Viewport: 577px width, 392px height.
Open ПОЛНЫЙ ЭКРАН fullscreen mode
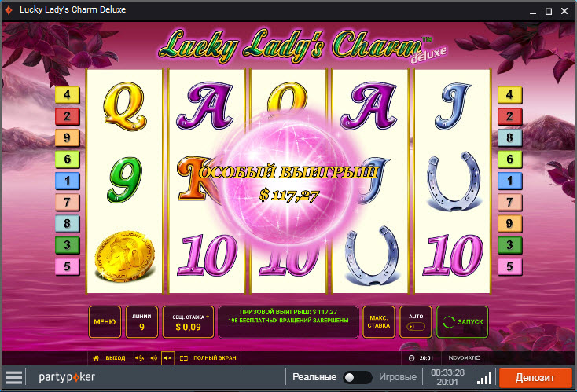pos(208,357)
